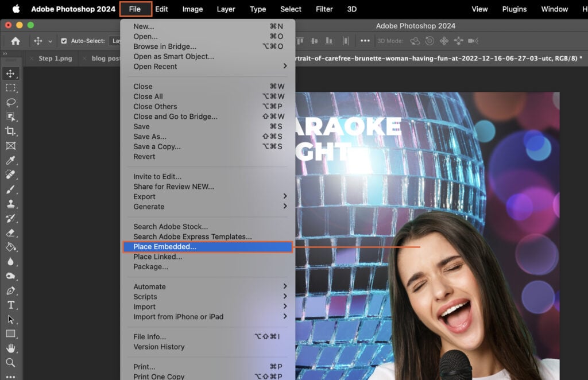Disable the Auto-Select checkbox
588x380 pixels.
[64, 41]
